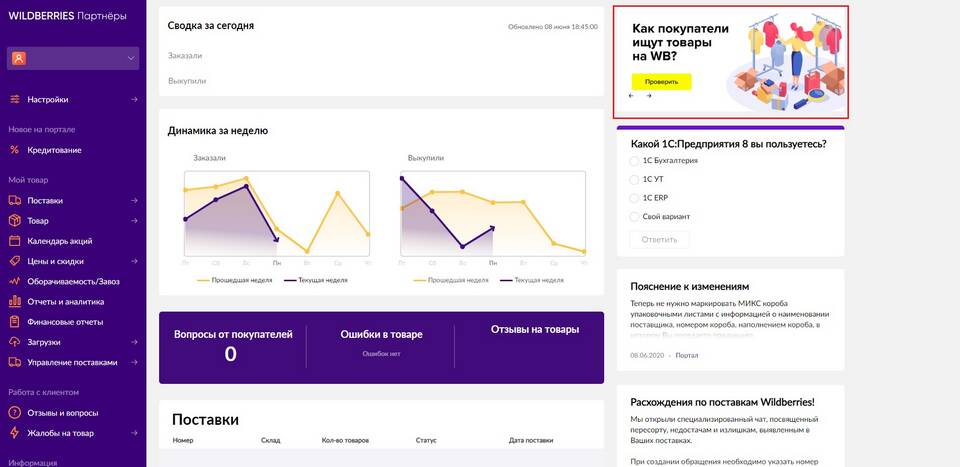Click the Settings sliders icon in sidebar
960x467 pixels.
[14, 100]
